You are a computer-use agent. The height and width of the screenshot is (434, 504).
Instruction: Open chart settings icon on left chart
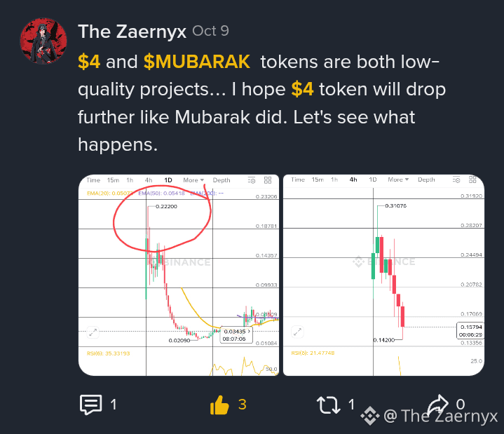click(252, 180)
